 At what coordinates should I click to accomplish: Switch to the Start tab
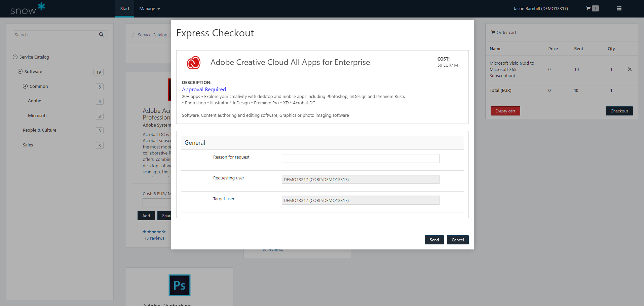click(x=125, y=9)
